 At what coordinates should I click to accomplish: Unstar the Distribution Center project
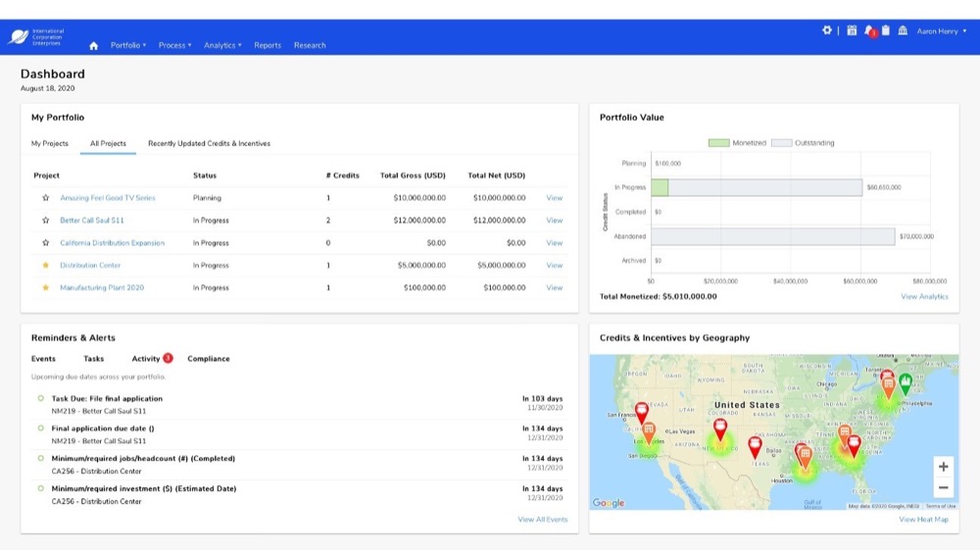(x=45, y=266)
